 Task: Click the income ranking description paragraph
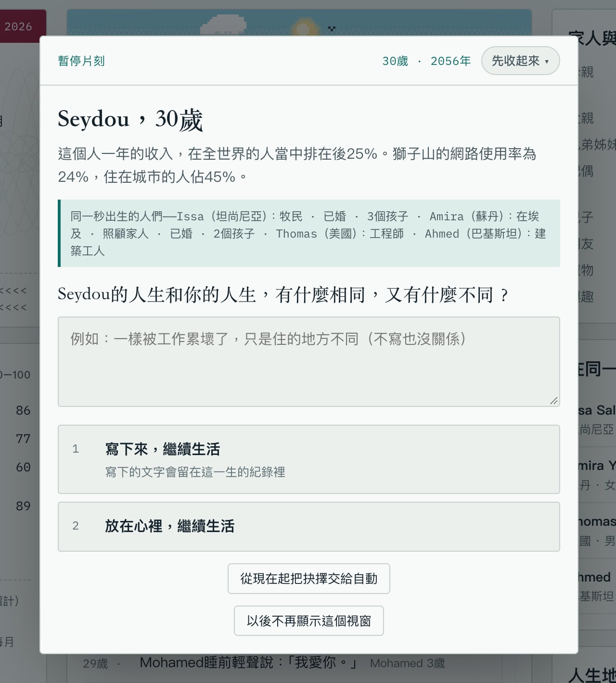point(297,165)
